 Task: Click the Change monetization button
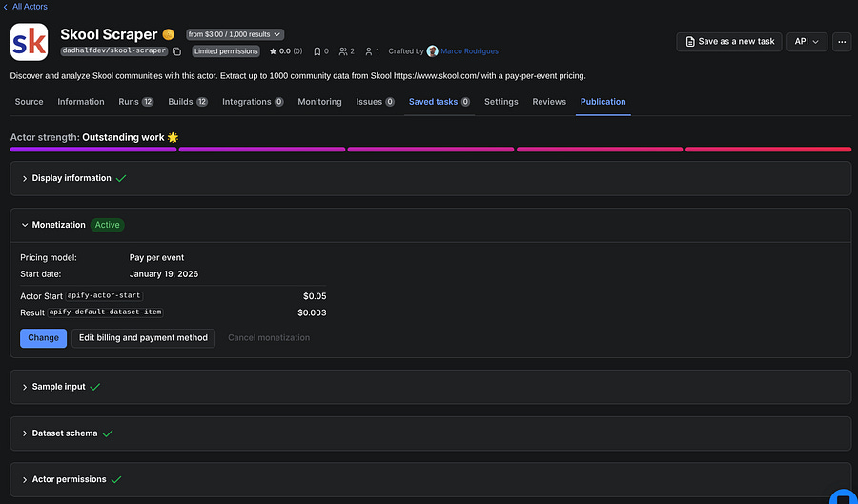tap(43, 338)
